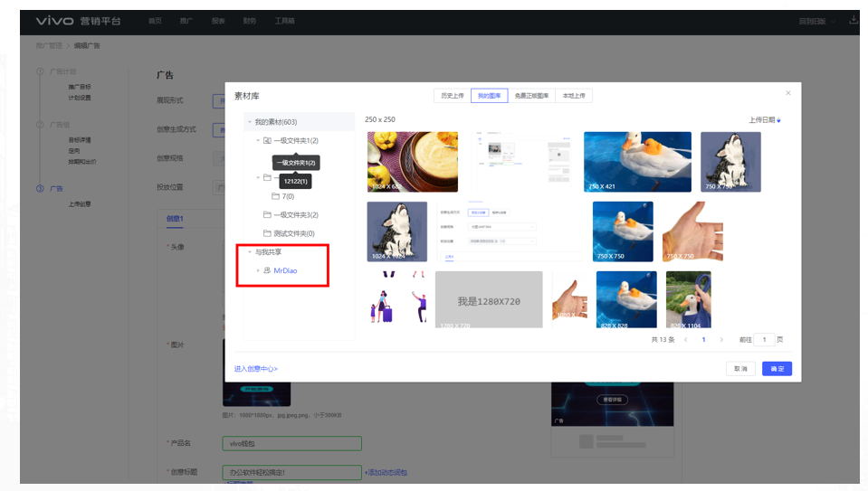
Task: Click the folder icon beside 7(0)
Action: tap(276, 196)
